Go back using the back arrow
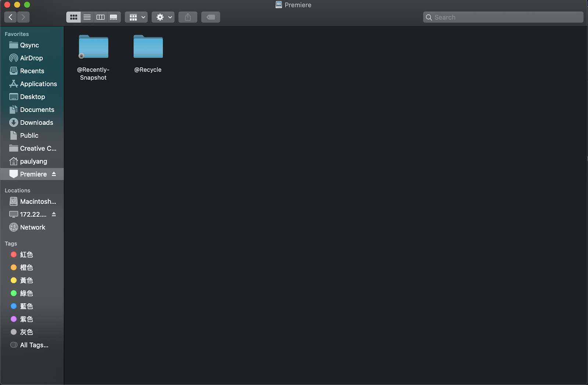Viewport: 588px width, 385px height. pyautogui.click(x=10, y=17)
